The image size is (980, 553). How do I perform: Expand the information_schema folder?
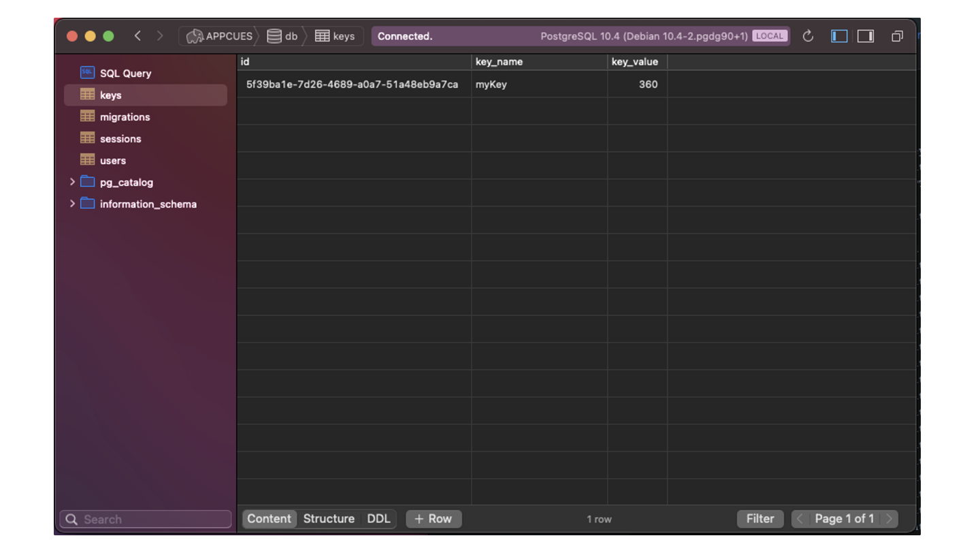[x=72, y=204]
